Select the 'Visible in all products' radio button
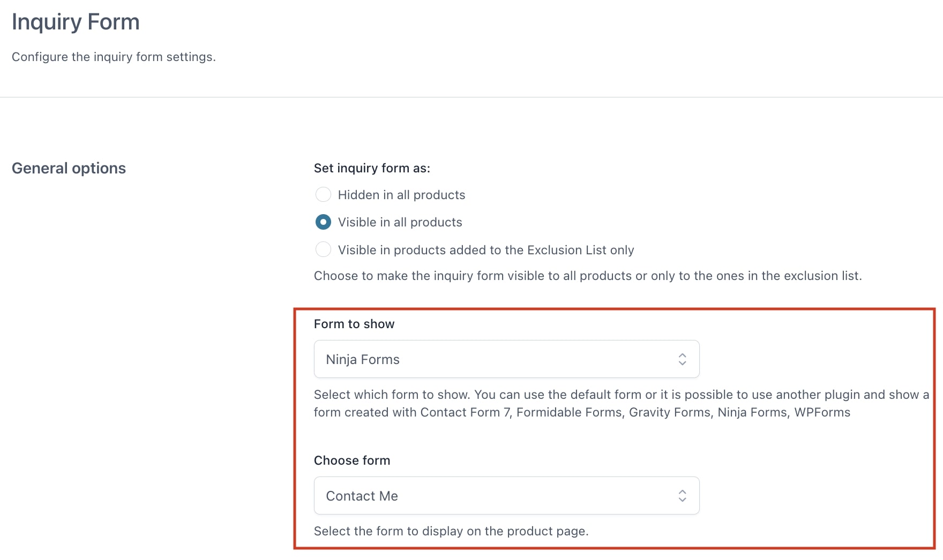Screen dimensions: 943x560 click(323, 222)
